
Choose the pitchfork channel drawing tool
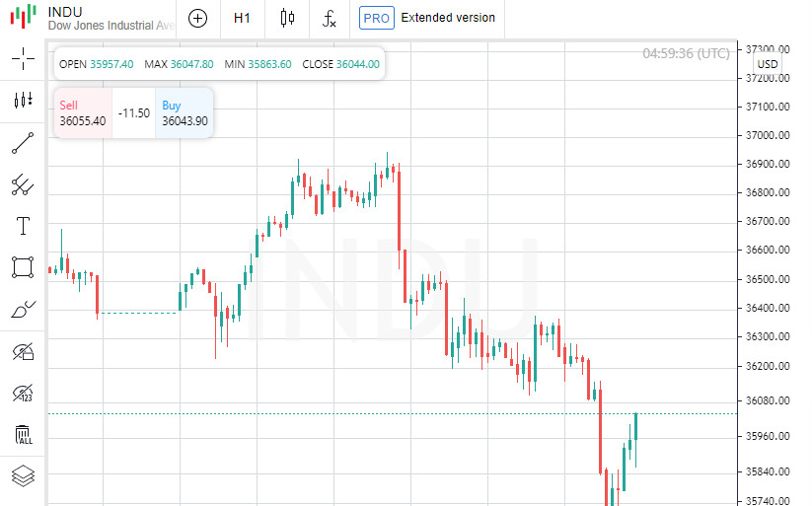click(x=23, y=184)
